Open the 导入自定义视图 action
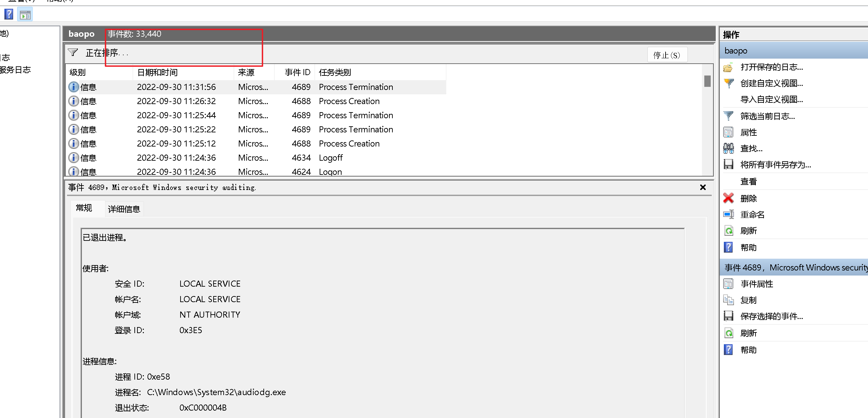Viewport: 868px width, 418px height. click(x=772, y=100)
